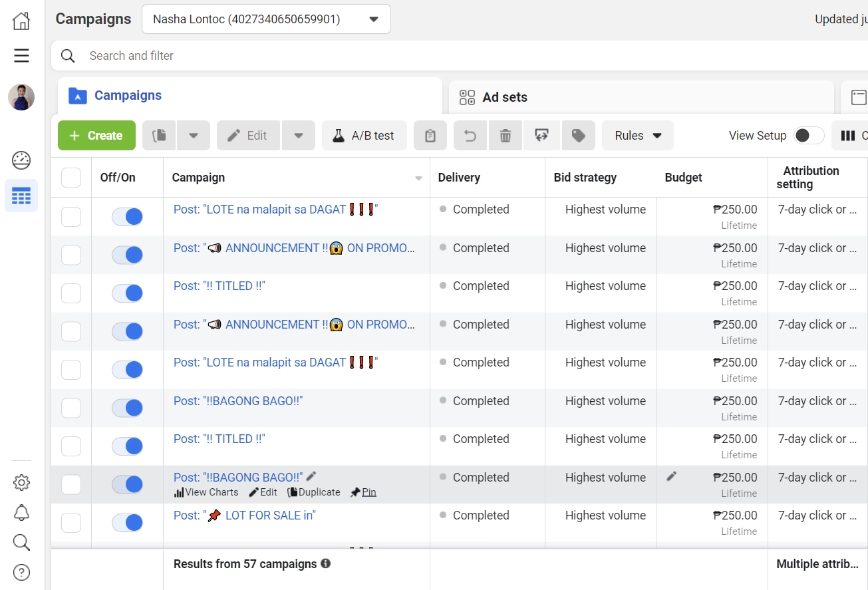Click the Bid strategy column header

(x=585, y=178)
